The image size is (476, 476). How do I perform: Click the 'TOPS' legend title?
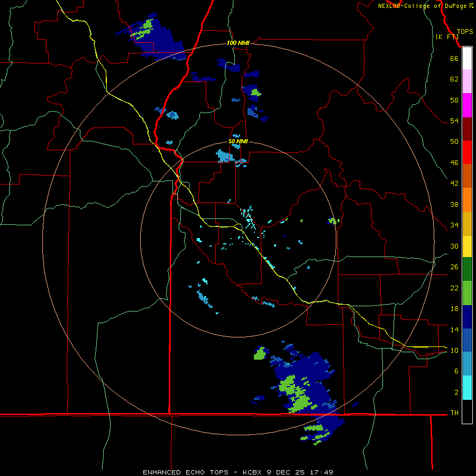coord(465,31)
